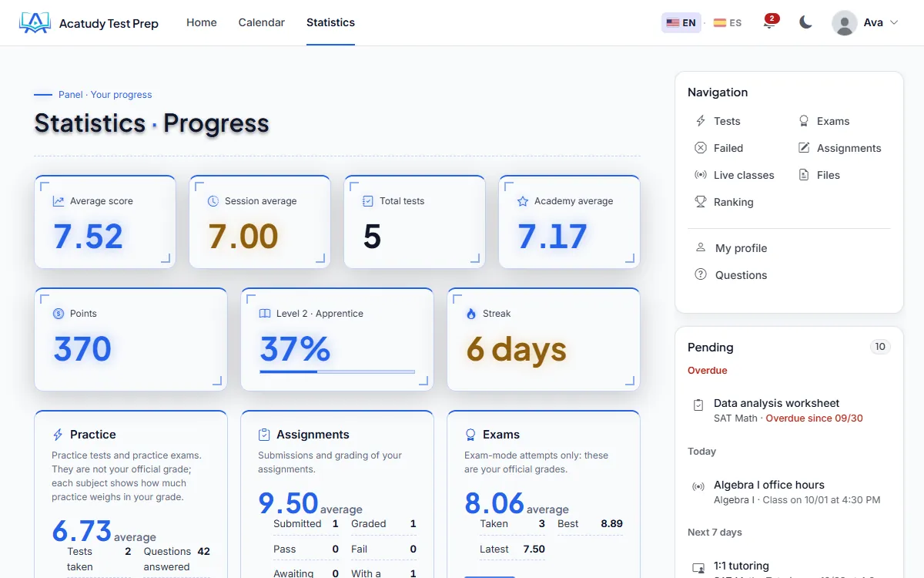This screenshot has height=578, width=924.
Task: Toggle dark mode with the moon icon
Action: click(x=805, y=22)
